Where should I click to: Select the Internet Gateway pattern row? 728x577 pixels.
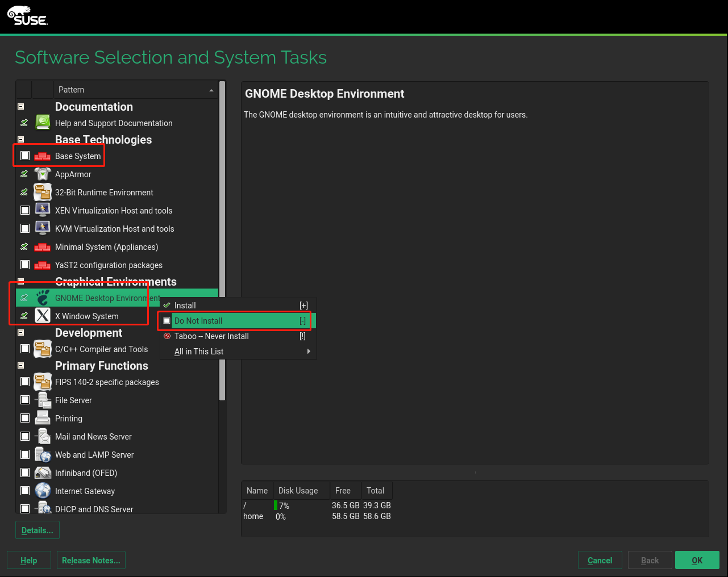117,491
